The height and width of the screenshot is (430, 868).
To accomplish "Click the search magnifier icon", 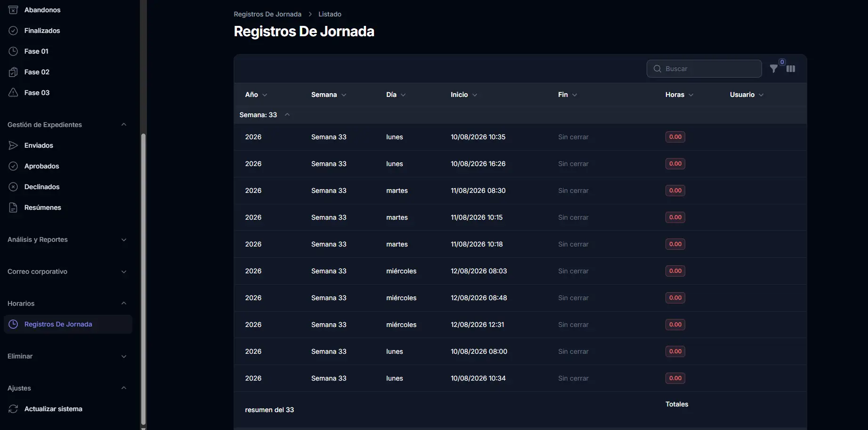I will (x=657, y=69).
